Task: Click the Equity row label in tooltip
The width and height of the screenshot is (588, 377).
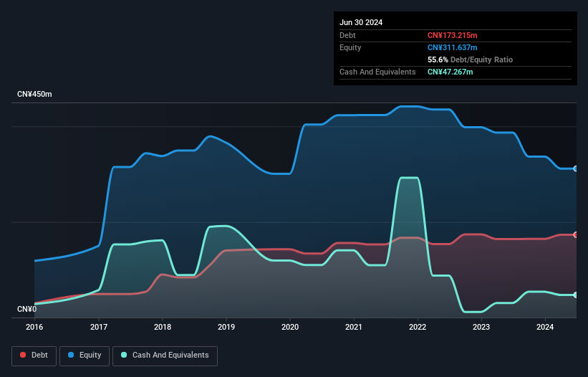Action: tap(350, 47)
